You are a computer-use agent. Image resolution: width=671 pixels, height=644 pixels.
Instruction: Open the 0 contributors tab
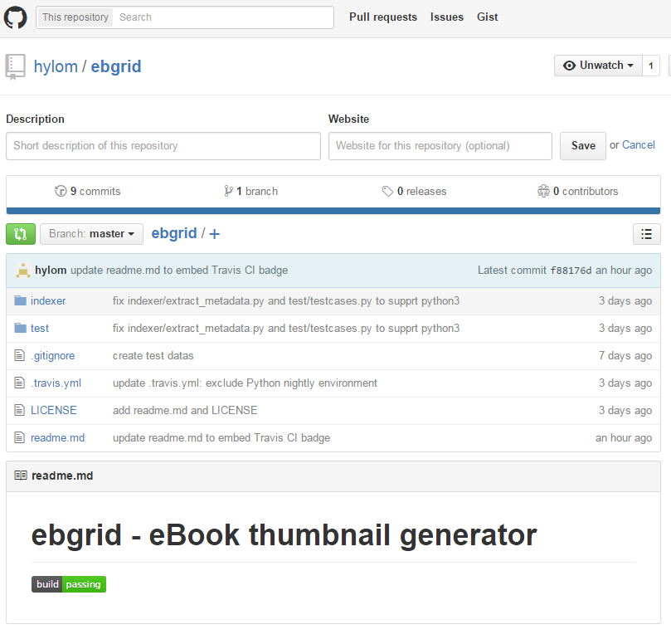tap(578, 192)
